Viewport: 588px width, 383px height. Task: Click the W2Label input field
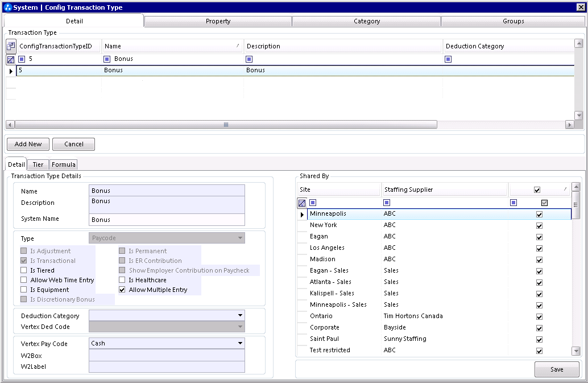[167, 366]
